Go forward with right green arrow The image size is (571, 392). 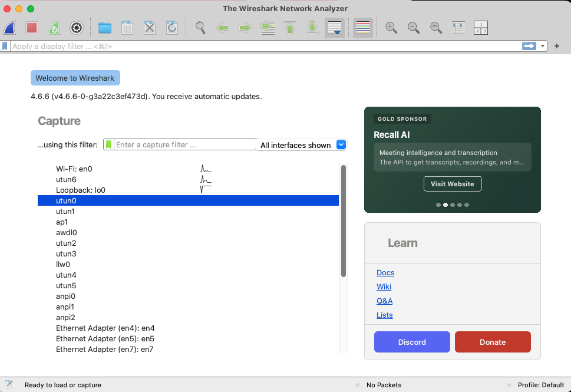click(x=245, y=28)
